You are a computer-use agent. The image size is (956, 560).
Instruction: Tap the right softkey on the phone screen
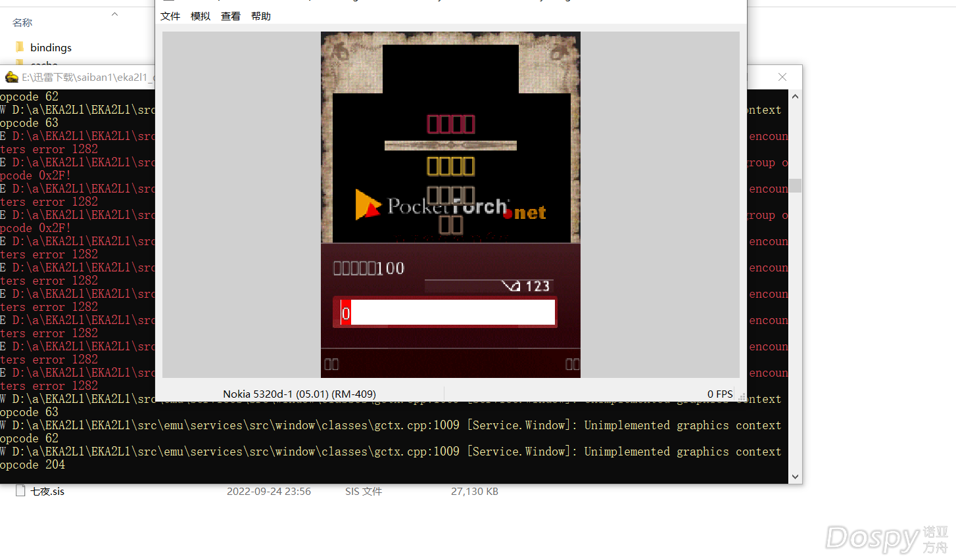tap(573, 364)
